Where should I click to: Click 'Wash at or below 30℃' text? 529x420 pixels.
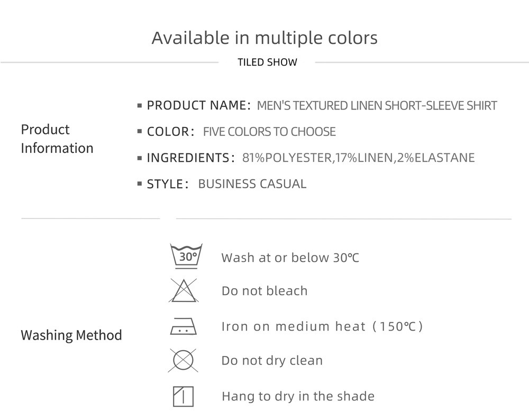point(290,258)
